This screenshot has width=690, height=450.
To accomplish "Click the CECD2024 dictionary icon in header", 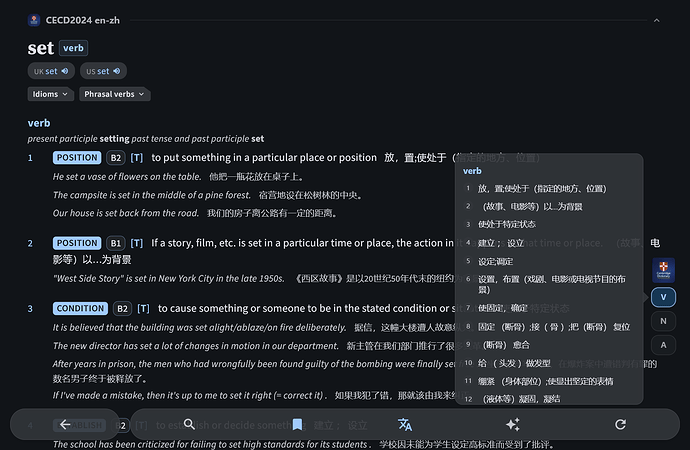I will click(x=35, y=19).
